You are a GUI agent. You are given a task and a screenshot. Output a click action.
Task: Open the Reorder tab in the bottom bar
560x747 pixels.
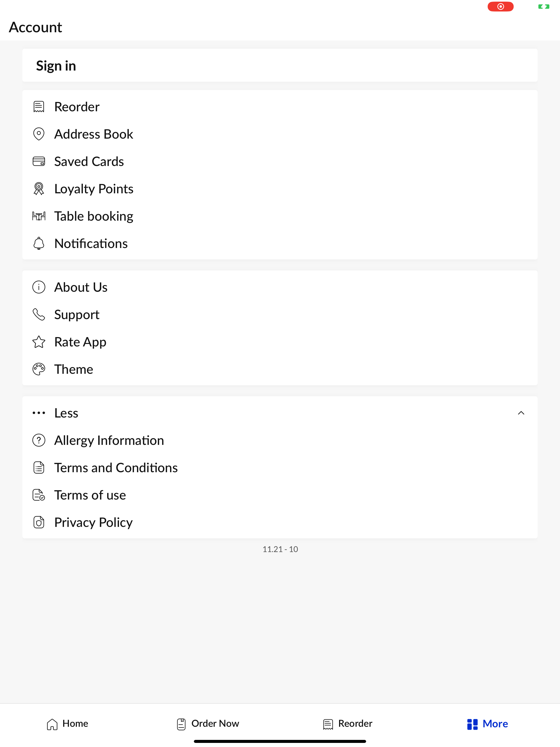click(348, 724)
